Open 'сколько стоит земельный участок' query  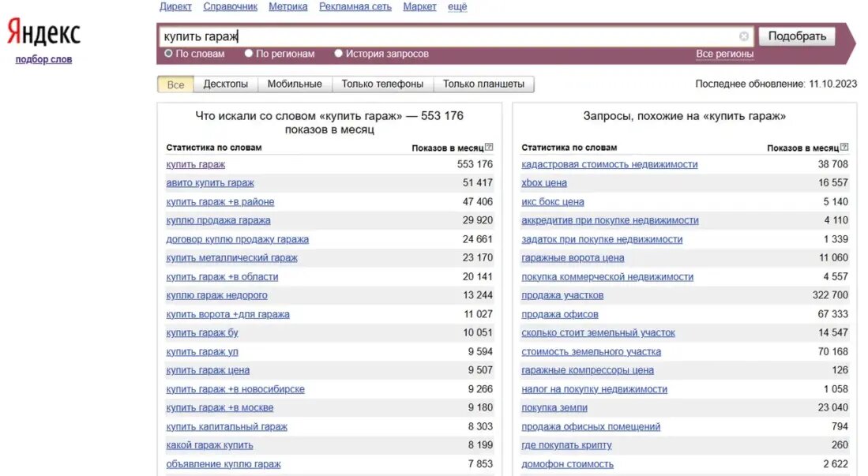[x=598, y=332]
